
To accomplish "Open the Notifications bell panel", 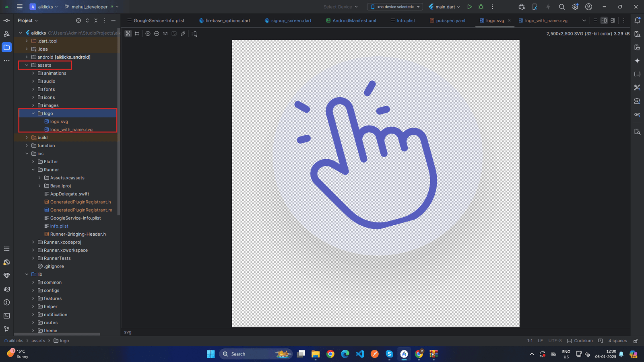I will [637, 21].
